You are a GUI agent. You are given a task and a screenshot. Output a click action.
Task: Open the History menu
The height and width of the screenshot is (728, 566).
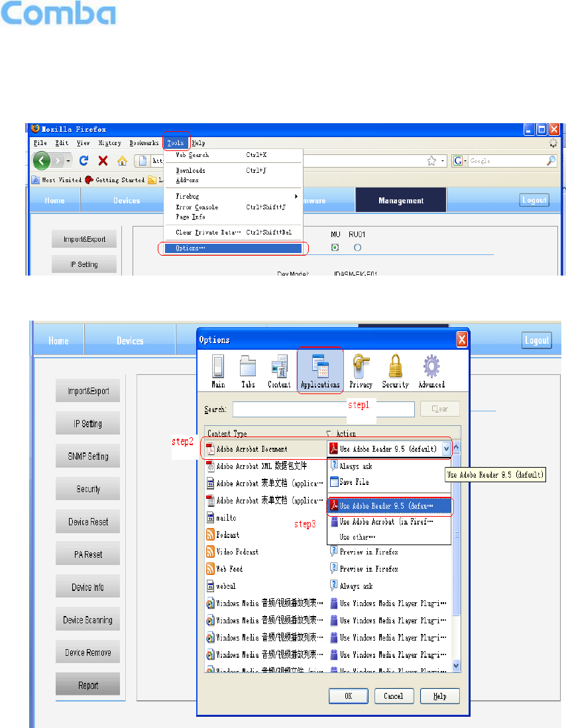coord(109,143)
